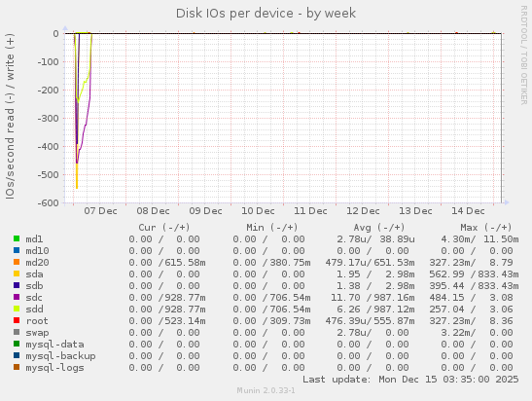Click the y-axis title 'IOs/second read (-) / write (+)'
Image resolution: width=532 pixels, height=401 pixels.
[10, 116]
